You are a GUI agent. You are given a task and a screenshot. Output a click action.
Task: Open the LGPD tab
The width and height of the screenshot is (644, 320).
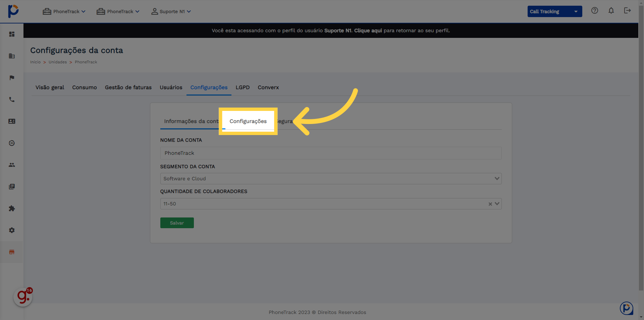coord(243,87)
